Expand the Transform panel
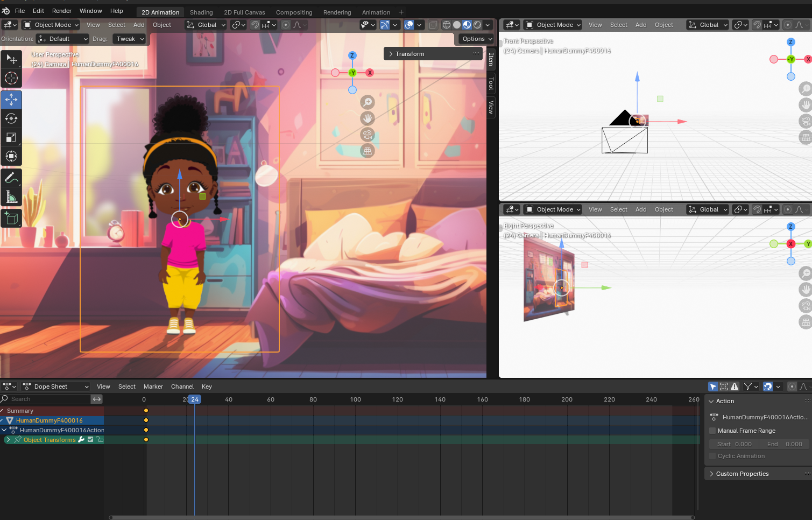 [433, 54]
